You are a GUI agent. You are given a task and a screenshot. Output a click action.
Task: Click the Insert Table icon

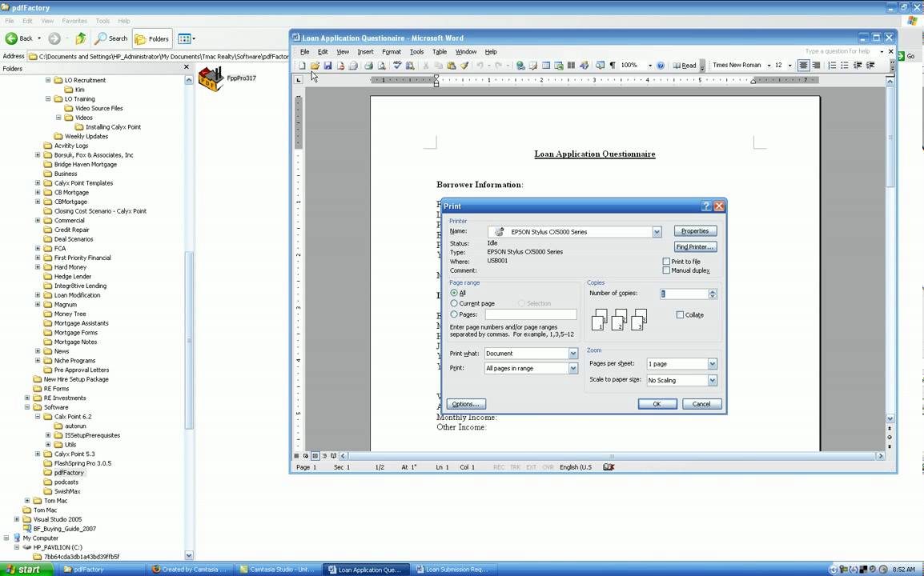[546, 66]
